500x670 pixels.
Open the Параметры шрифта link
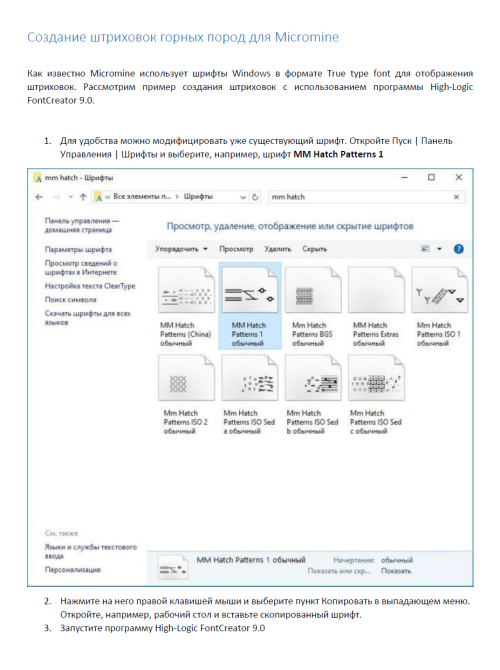[78, 250]
